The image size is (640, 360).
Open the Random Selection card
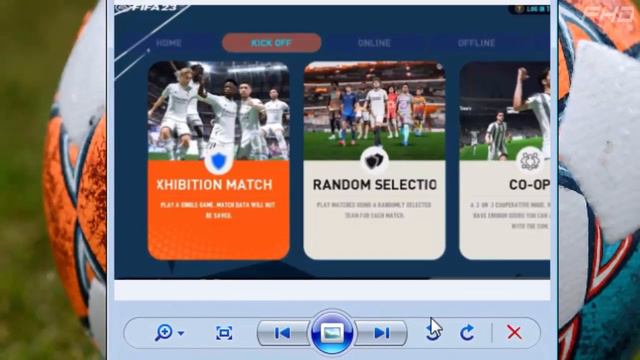(374, 160)
